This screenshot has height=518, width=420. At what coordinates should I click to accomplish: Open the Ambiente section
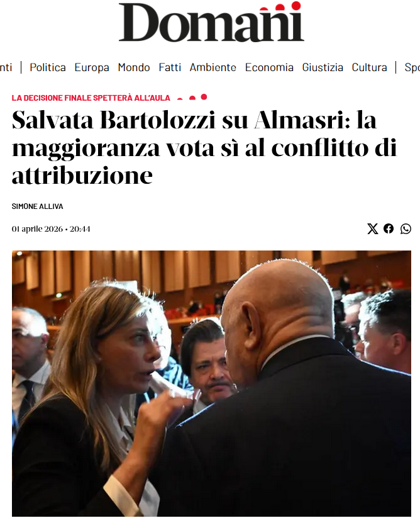pyautogui.click(x=213, y=67)
